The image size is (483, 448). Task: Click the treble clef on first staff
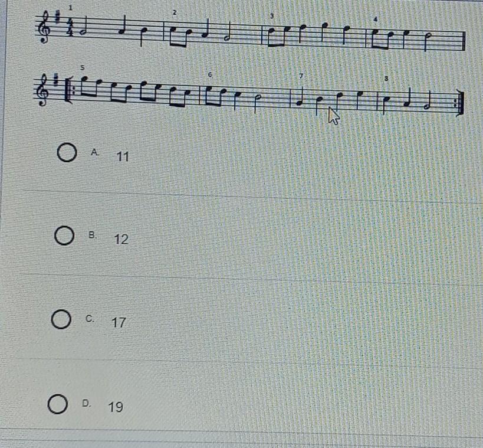(44, 27)
